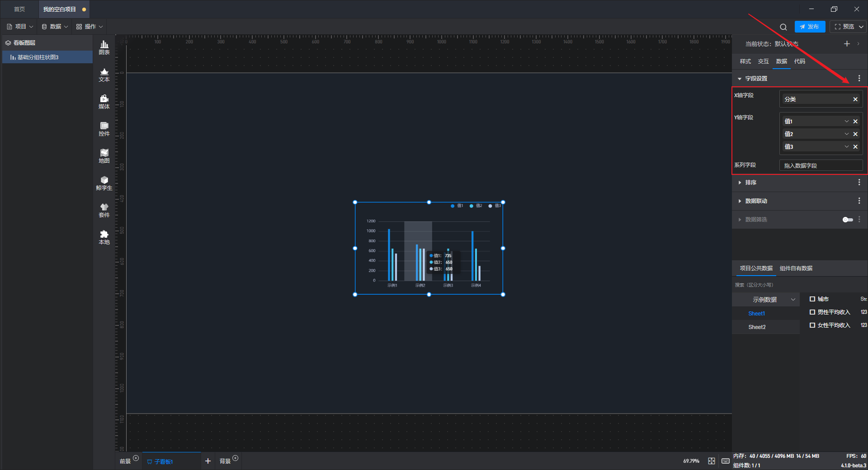Switch to the 交互 tab
Viewport: 868px width, 470px height.
click(764, 61)
